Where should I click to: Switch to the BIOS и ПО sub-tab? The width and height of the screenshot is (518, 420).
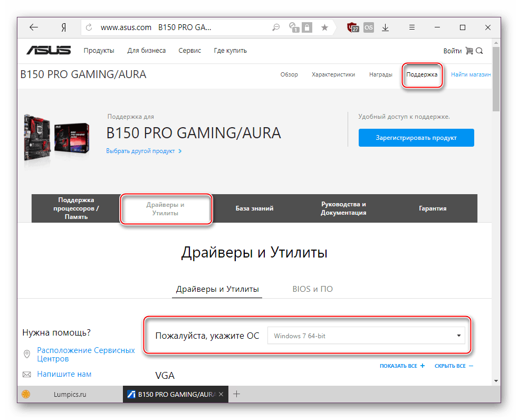point(312,289)
